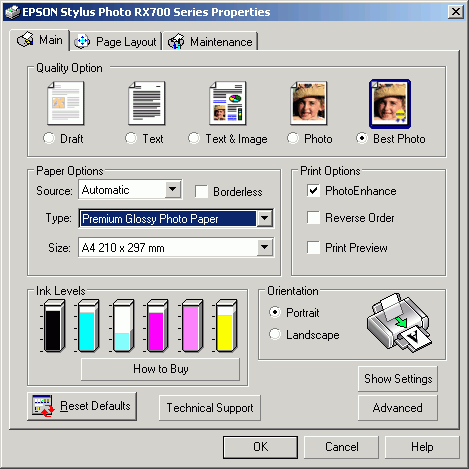Expand the paper Type dropdown arrow
469x469 pixels.
(265, 219)
